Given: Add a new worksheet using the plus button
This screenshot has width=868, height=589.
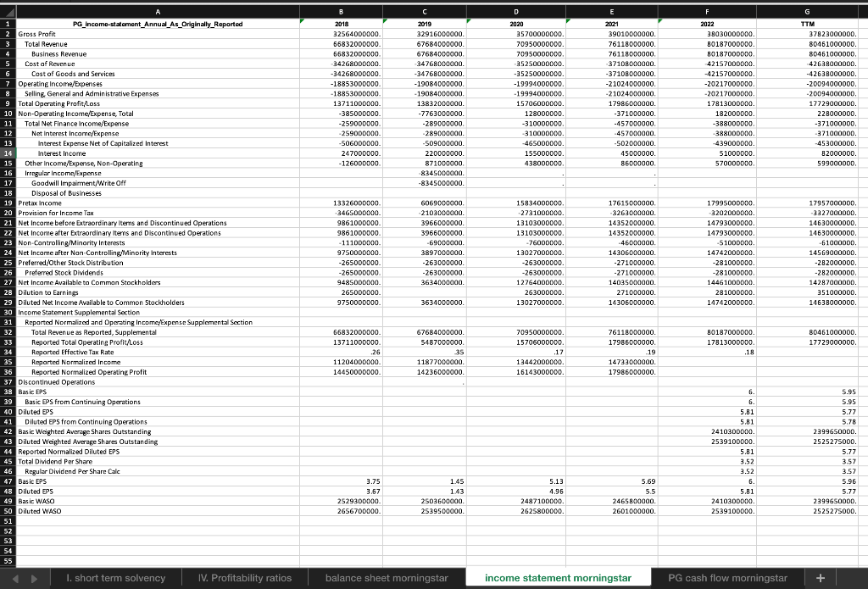Looking at the screenshot, I should [819, 577].
